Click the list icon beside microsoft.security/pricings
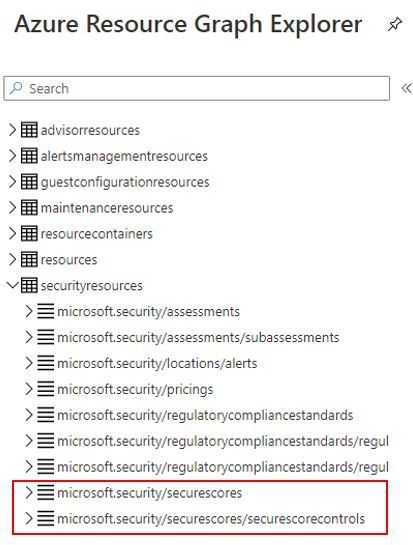Image resolution: width=413 pixels, height=545 pixels. (x=46, y=389)
